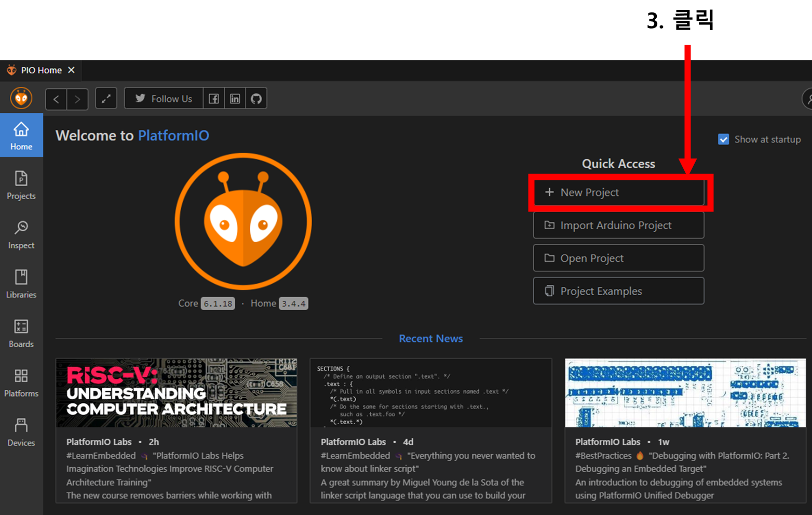The height and width of the screenshot is (515, 812).
Task: Open the circuit board debugging news thumbnail
Action: tap(685, 393)
